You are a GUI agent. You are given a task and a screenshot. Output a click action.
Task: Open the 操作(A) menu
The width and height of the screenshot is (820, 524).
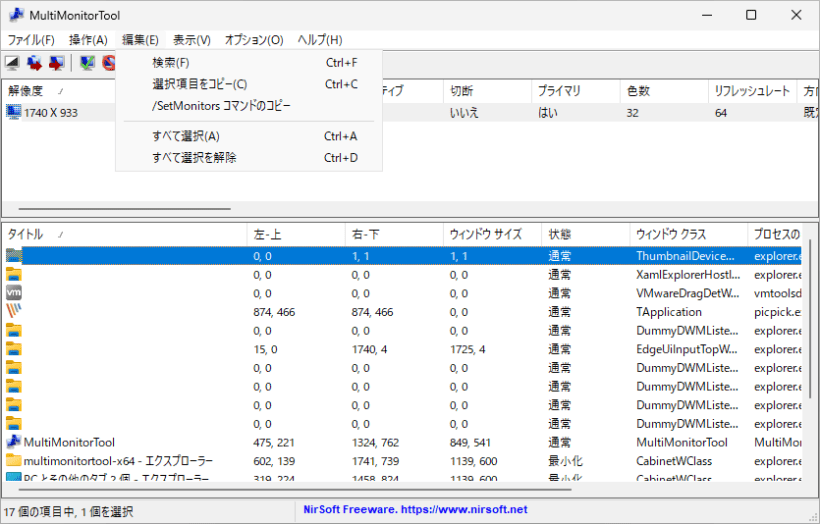pos(88,40)
